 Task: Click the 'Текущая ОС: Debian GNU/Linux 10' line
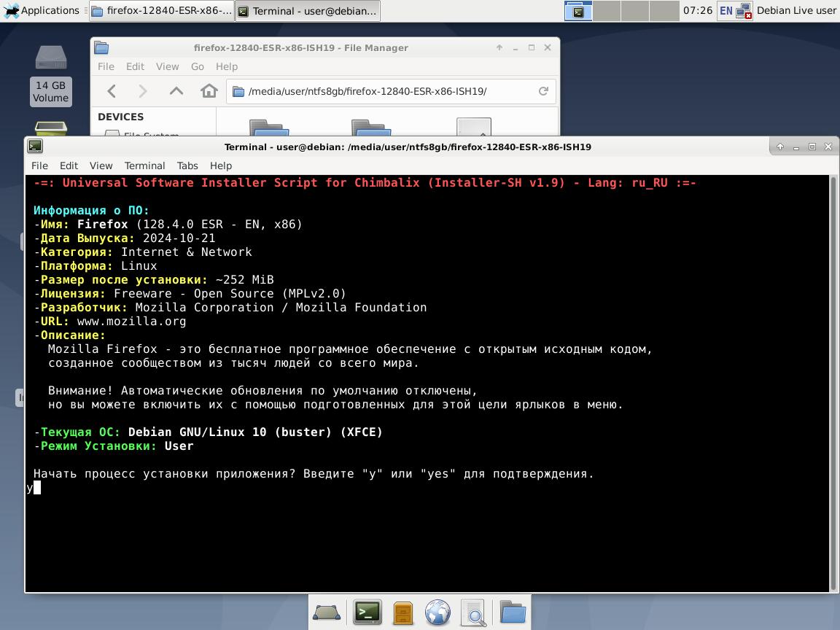click(x=209, y=432)
